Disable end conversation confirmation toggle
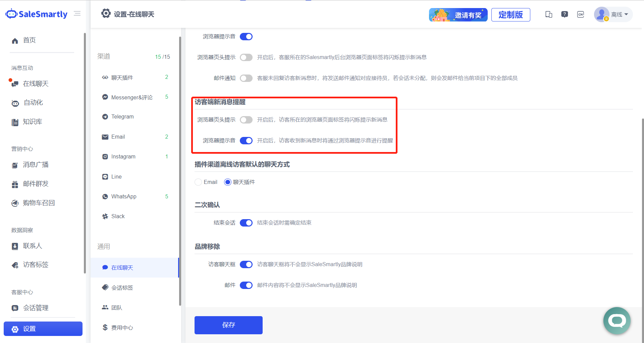The height and width of the screenshot is (343, 644). (246, 223)
